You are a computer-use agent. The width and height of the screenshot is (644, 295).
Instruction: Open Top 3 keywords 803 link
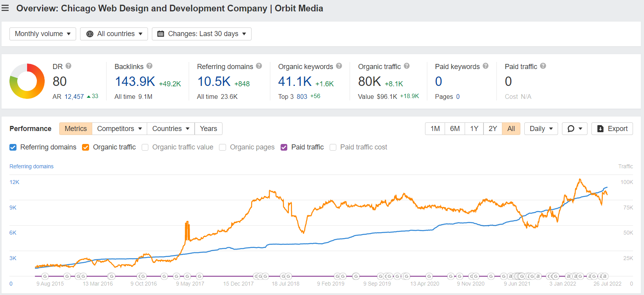coord(302,97)
